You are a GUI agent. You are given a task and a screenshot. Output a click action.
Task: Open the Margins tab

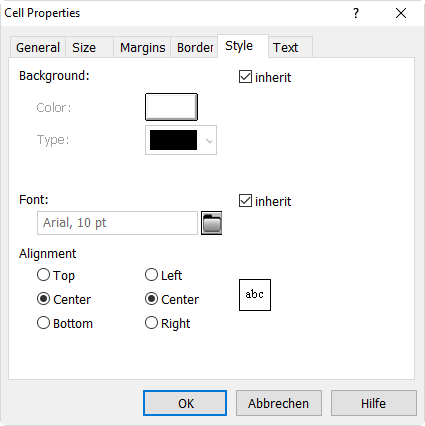[x=142, y=47]
